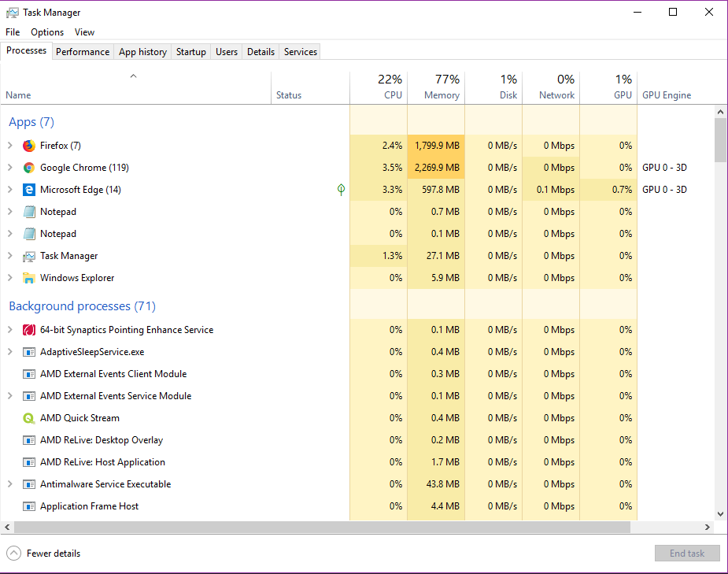
Task: Expand the Firefox process group
Action: click(x=10, y=146)
